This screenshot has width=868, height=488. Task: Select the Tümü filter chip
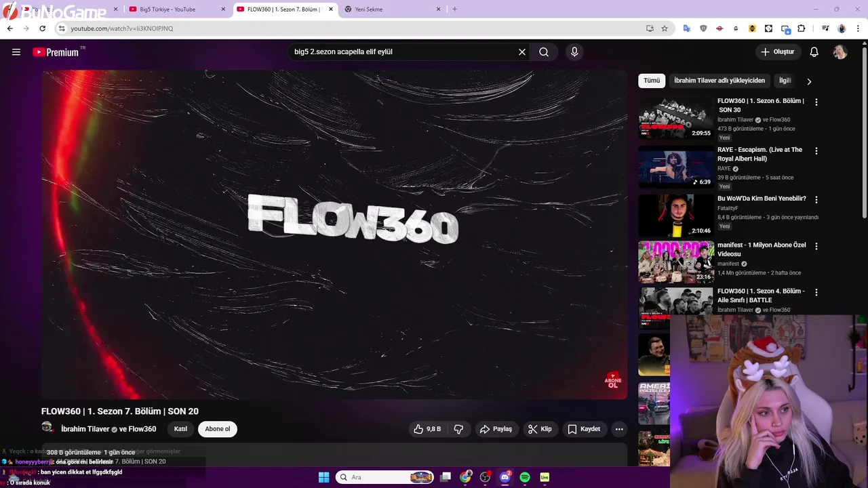pos(652,81)
